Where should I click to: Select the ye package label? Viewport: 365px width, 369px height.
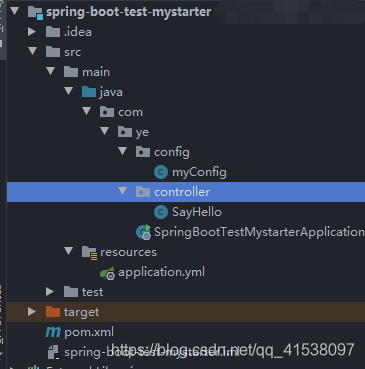[142, 133]
